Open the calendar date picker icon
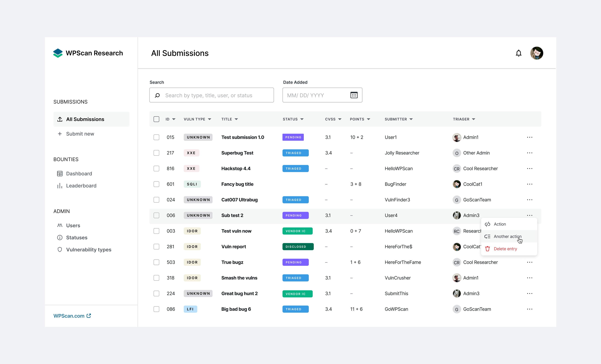601x364 pixels. coord(354,95)
